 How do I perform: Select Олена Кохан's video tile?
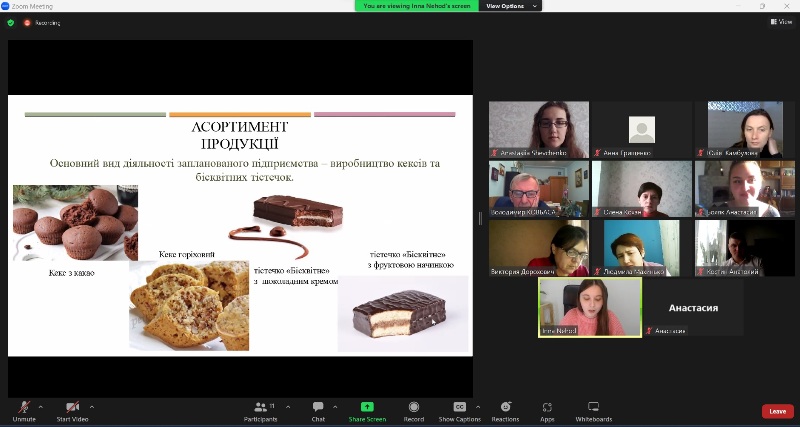(x=642, y=189)
